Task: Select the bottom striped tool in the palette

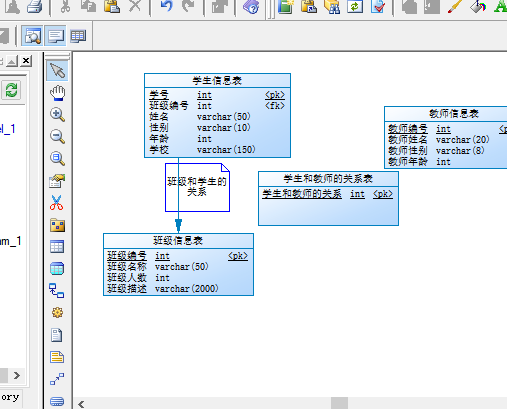Action: tap(57, 401)
